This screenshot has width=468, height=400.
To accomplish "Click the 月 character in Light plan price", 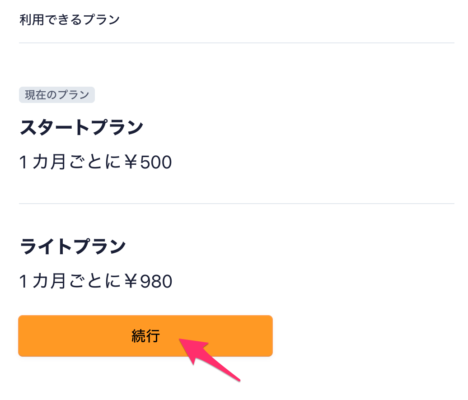I will click(58, 281).
